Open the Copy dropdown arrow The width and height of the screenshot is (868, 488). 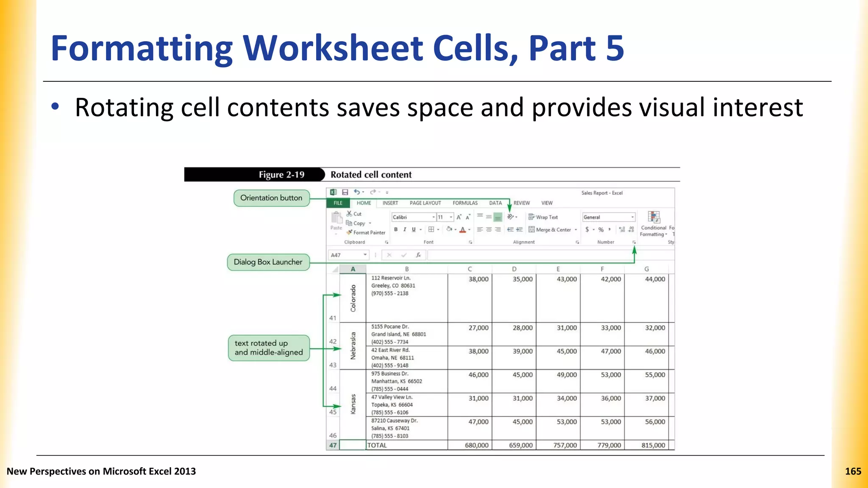[x=370, y=223]
